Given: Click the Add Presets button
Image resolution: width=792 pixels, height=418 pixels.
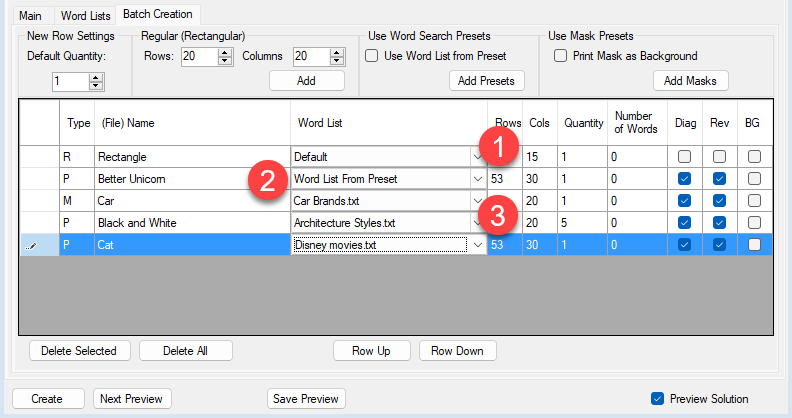Looking at the screenshot, I should coord(482,81).
